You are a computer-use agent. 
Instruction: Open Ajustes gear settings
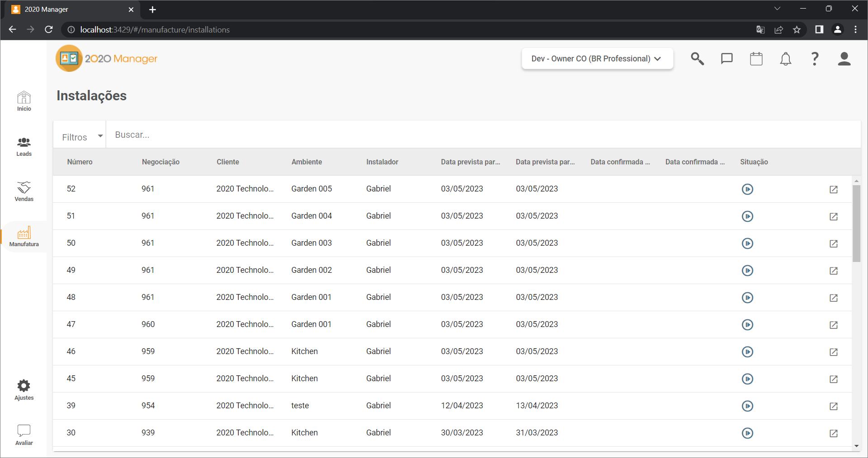coord(24,390)
